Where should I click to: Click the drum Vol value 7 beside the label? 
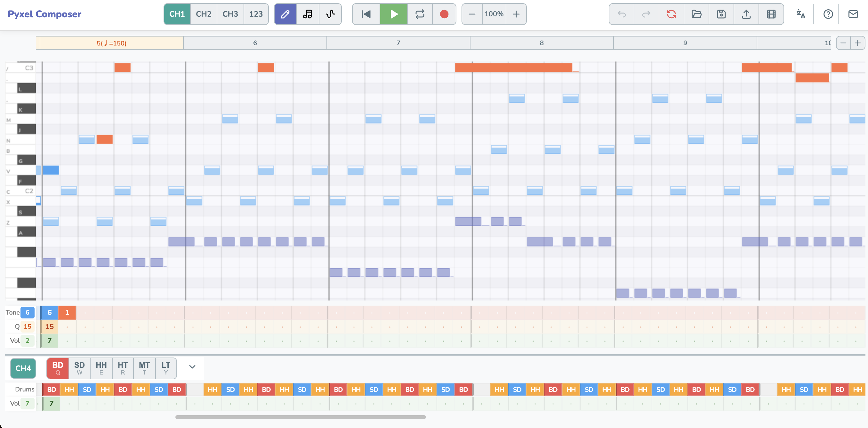(x=28, y=403)
